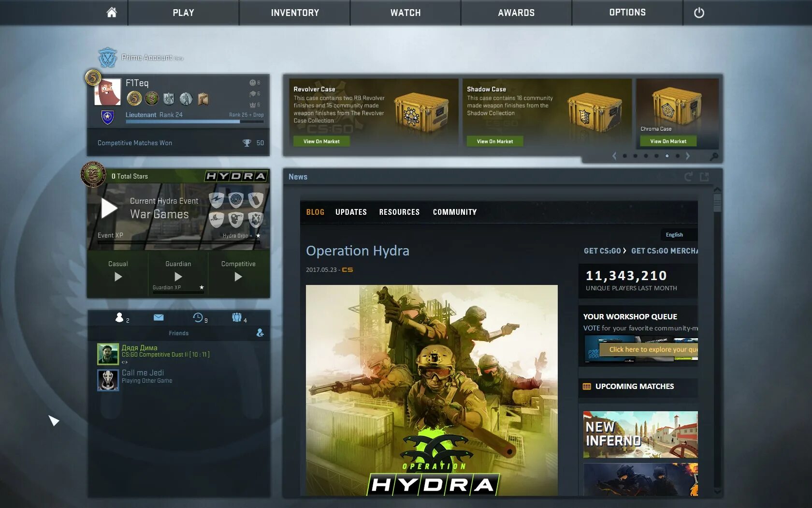The image size is (812, 508).
Task: Open the messages envelope tab
Action: click(x=159, y=317)
